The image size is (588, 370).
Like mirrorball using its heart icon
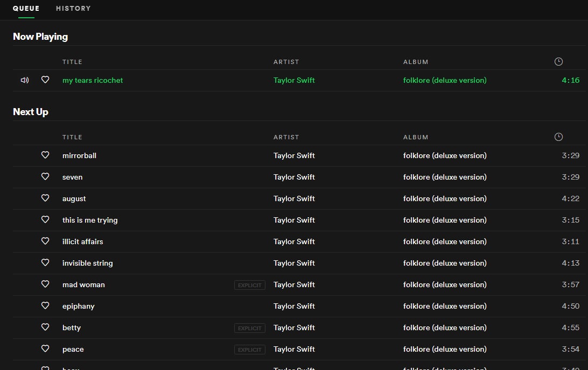coord(45,155)
